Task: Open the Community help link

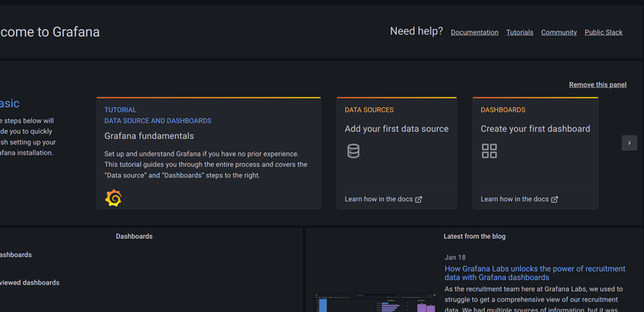Action: [x=559, y=32]
